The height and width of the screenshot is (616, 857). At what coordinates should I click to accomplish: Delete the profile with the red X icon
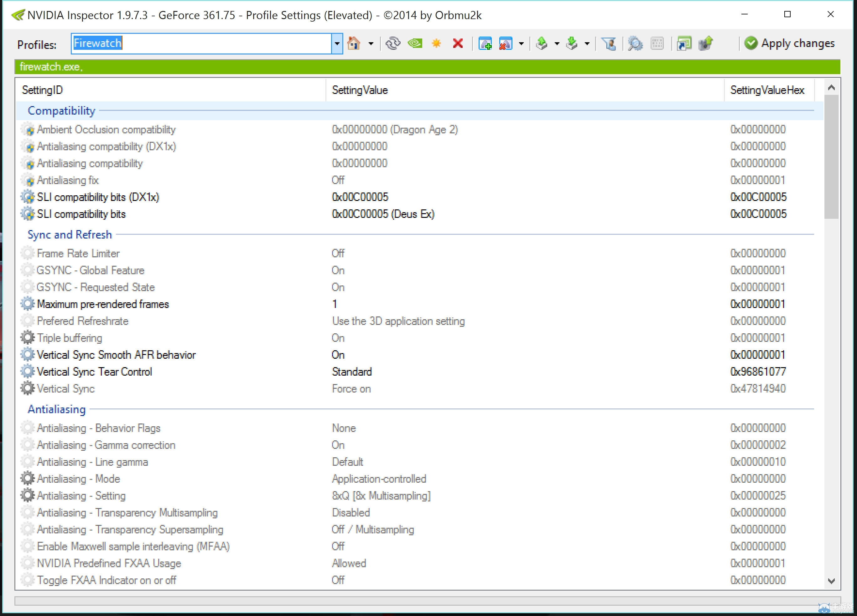(x=458, y=44)
